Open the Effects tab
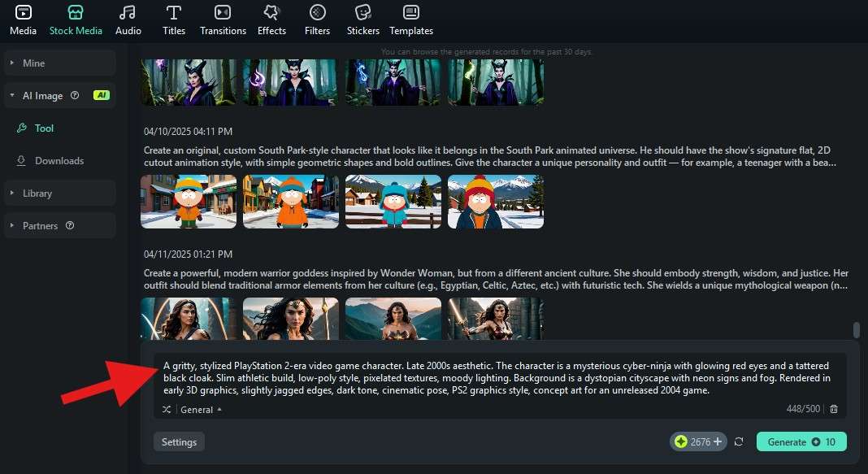The image size is (868, 474). click(x=271, y=20)
